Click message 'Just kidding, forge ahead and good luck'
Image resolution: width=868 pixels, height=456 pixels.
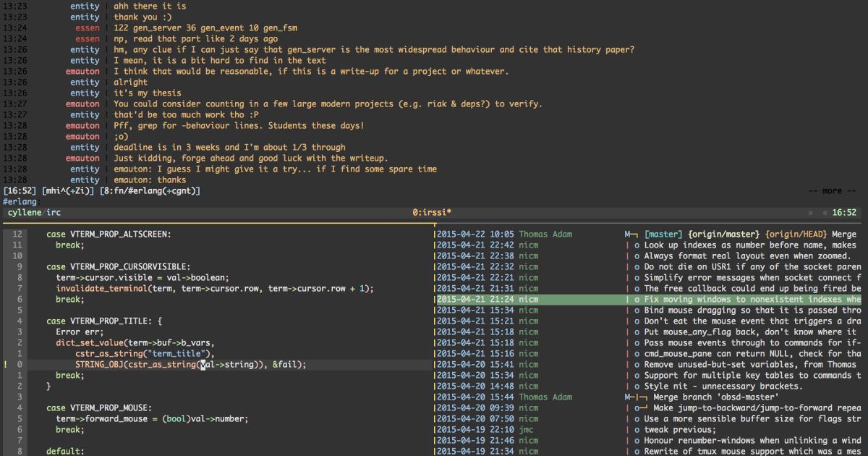(x=251, y=159)
